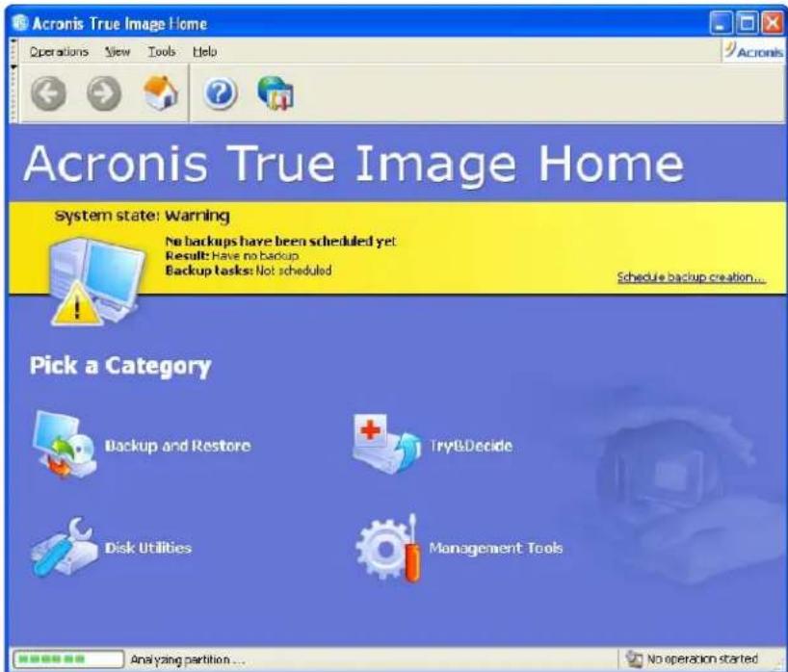Click 'Backup tasks: Not scheduled' line
The width and height of the screenshot is (788, 672).
point(249,271)
